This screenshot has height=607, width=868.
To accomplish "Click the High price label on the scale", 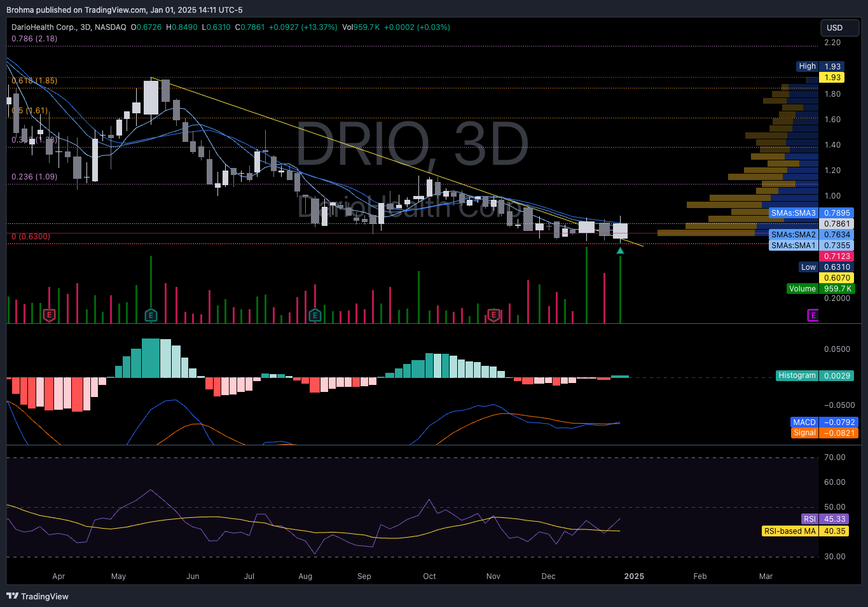I will coord(820,66).
